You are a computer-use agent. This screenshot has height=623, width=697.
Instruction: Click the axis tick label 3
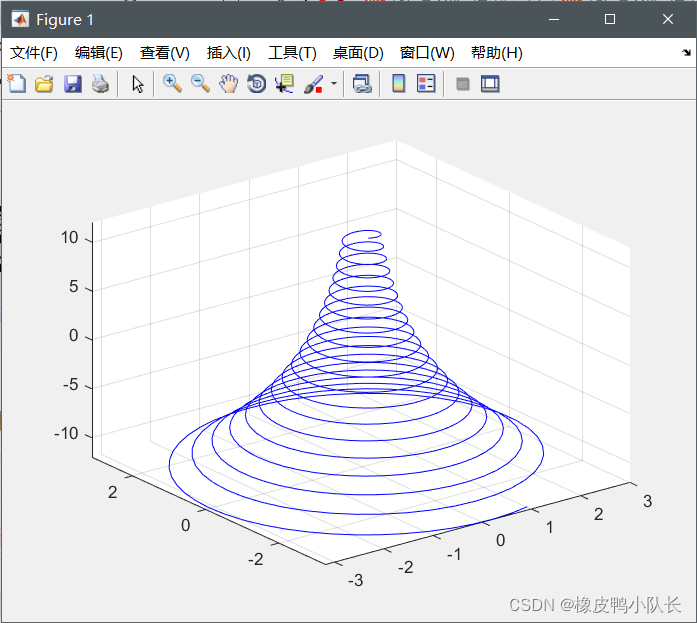648,501
